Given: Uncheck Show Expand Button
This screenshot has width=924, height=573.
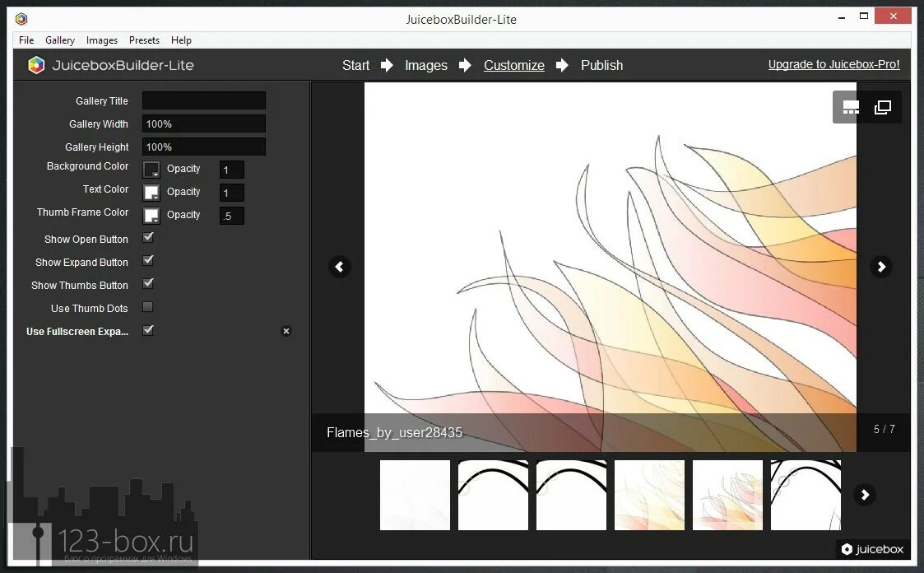Looking at the screenshot, I should click(148, 260).
